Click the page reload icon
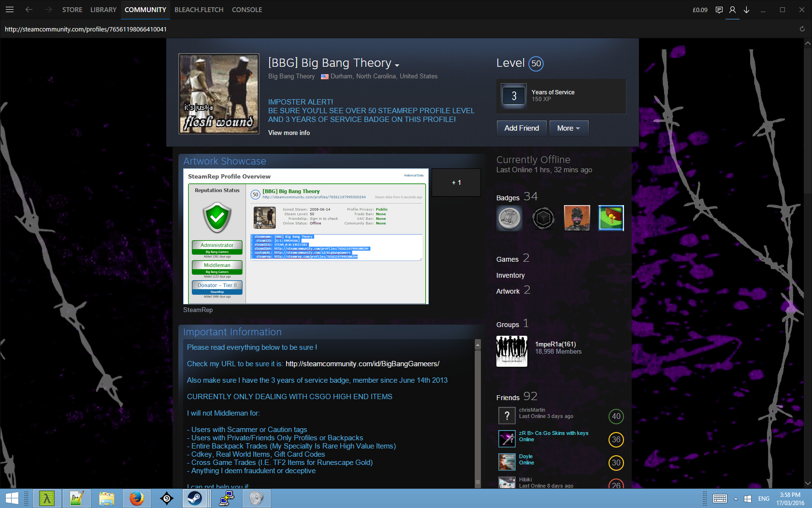 (802, 29)
